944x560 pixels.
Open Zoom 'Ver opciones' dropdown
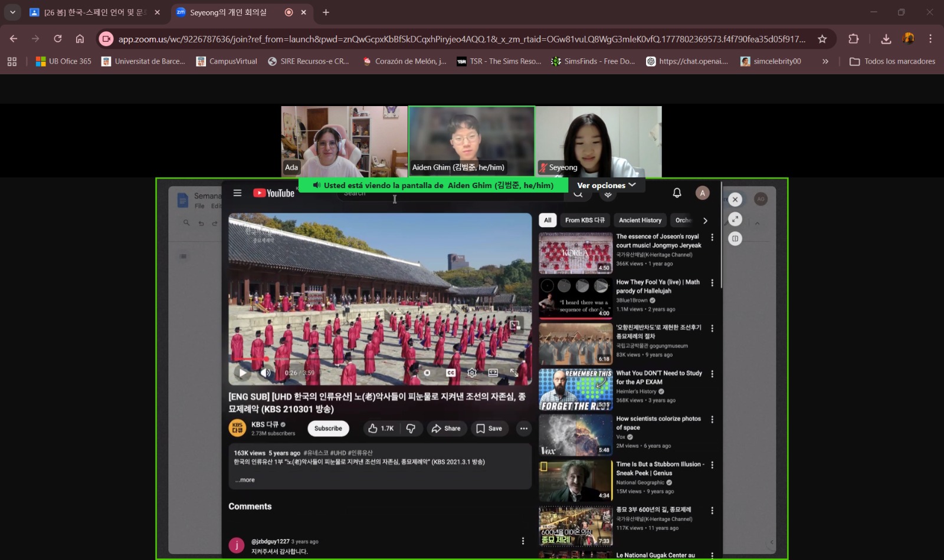(x=607, y=185)
